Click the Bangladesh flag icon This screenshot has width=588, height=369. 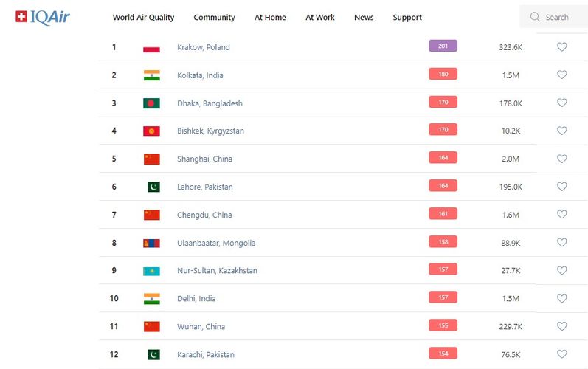tap(151, 103)
